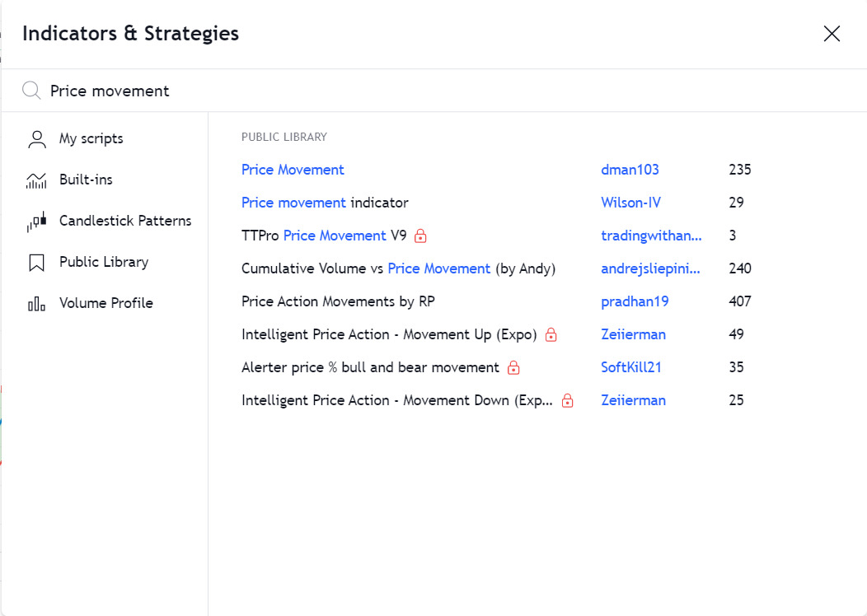Click lock icon next to Movement Down script
Screen dimensions: 867x616
tap(567, 400)
